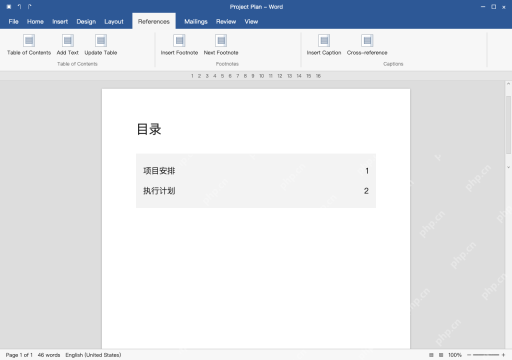The height and width of the screenshot is (360, 512).
Task: Undo using the title bar arrow
Action: [x=19, y=7]
